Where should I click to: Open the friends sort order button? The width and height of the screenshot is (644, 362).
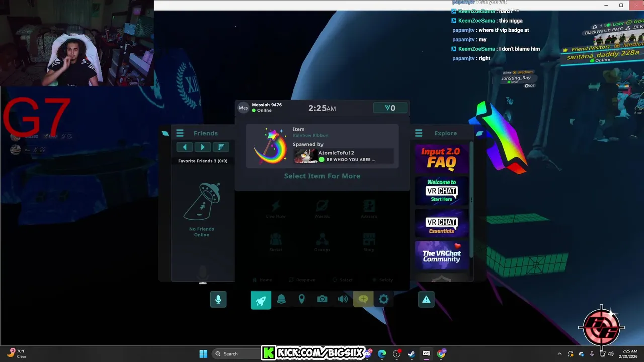click(x=221, y=147)
